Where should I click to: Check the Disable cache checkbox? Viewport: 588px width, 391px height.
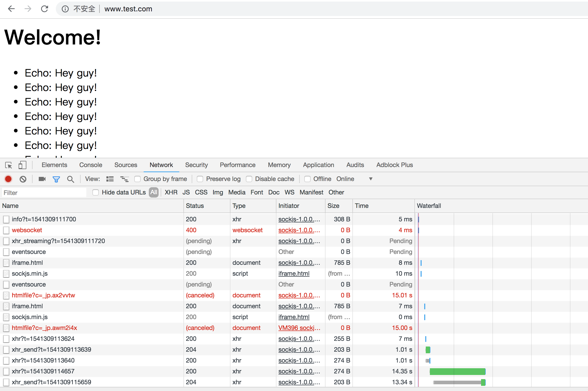249,179
